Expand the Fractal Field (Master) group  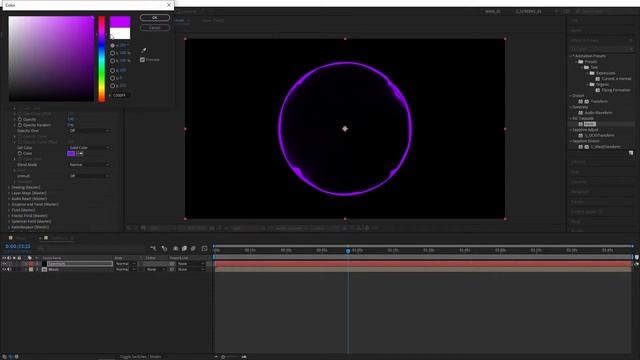9,216
